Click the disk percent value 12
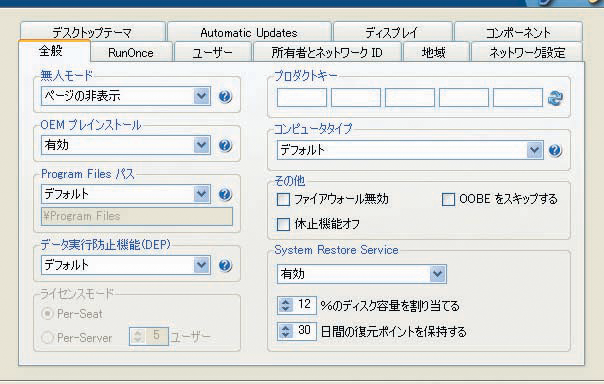 (x=304, y=305)
